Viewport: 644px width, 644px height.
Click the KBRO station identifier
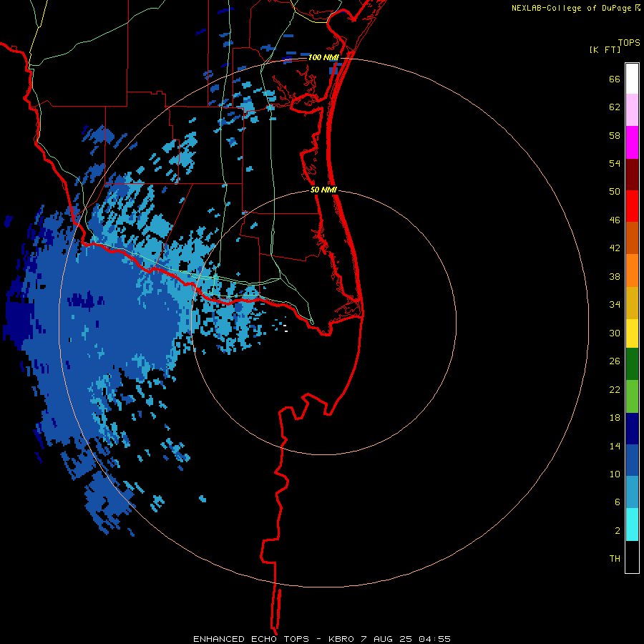(343, 639)
